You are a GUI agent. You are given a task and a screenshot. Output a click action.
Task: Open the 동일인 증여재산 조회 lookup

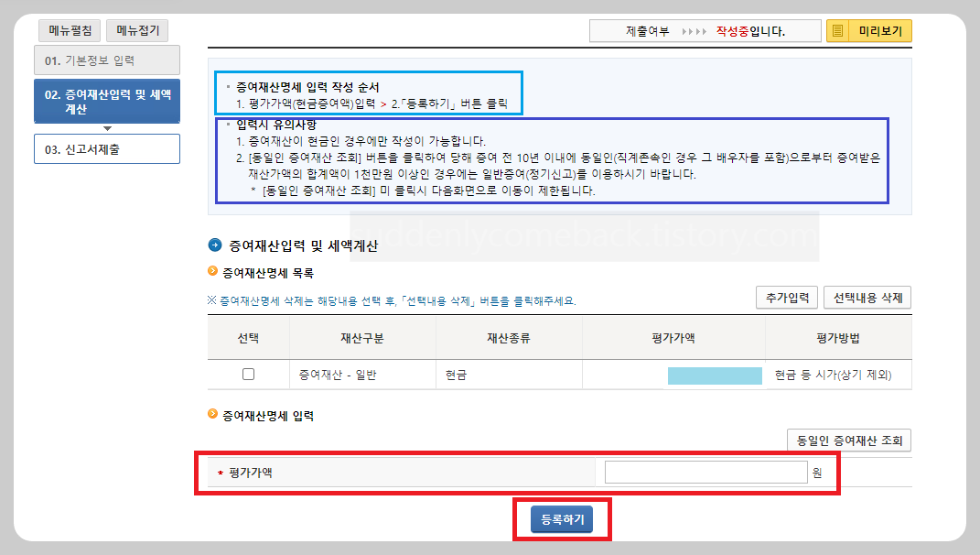(x=847, y=440)
